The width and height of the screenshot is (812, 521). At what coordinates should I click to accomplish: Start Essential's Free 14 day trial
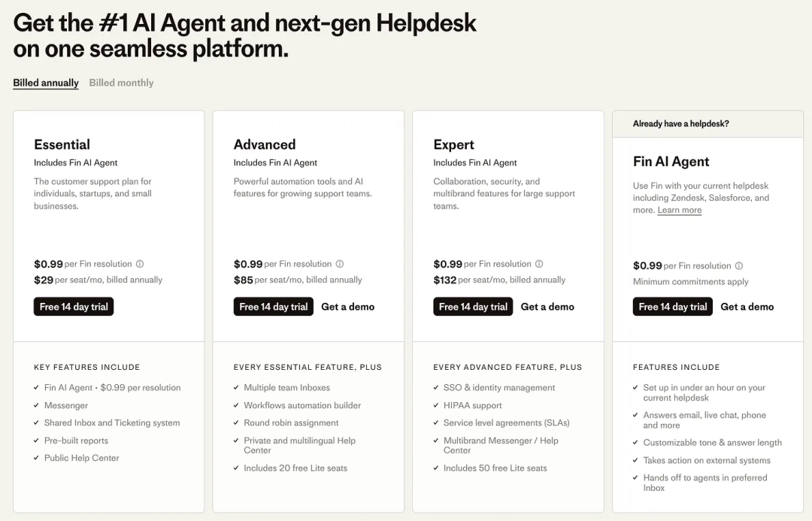coord(73,306)
